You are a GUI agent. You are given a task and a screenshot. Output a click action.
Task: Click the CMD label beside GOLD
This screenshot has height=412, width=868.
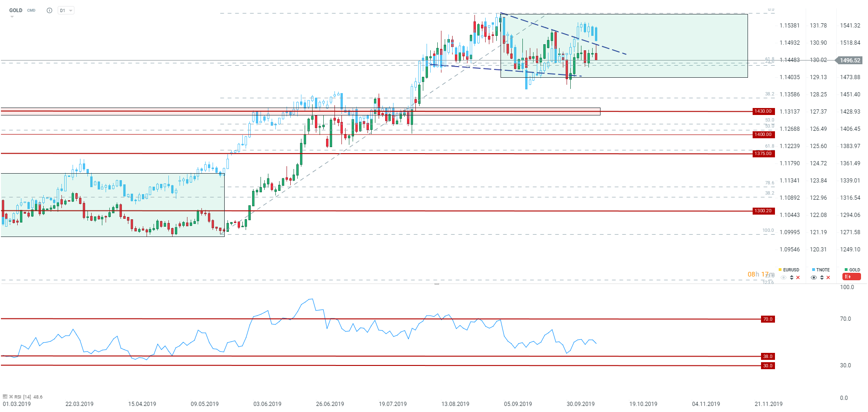[x=31, y=10]
